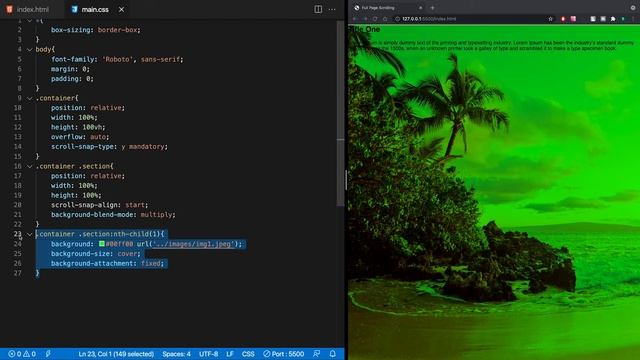The height and width of the screenshot is (360, 640).
Task: Close the main.css tab
Action: click(121, 9)
